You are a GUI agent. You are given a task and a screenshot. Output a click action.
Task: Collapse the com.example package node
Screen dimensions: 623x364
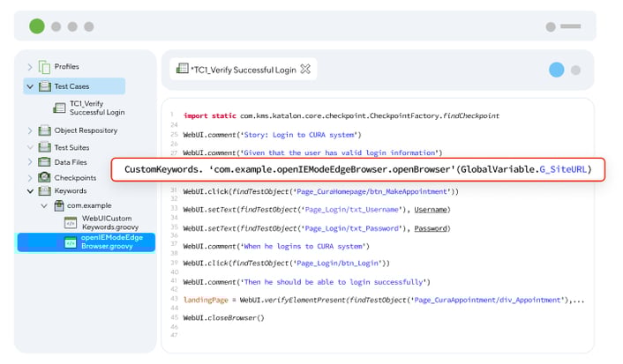44,205
